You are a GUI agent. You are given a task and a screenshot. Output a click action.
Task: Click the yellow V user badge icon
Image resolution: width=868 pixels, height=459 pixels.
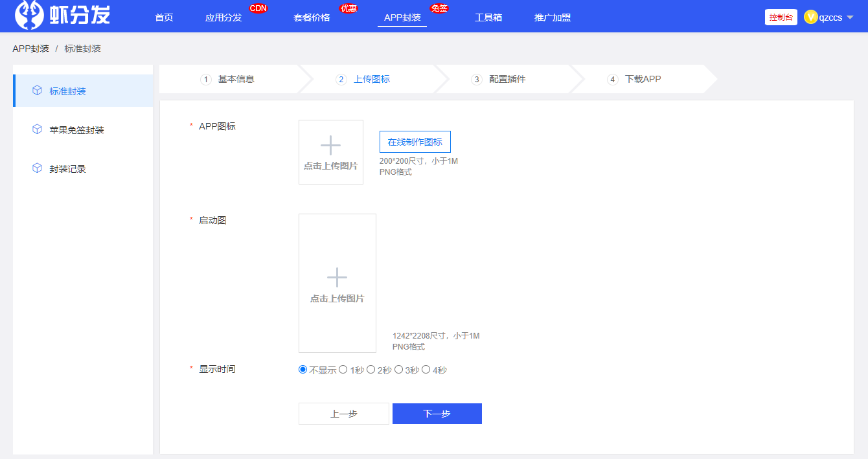[810, 17]
